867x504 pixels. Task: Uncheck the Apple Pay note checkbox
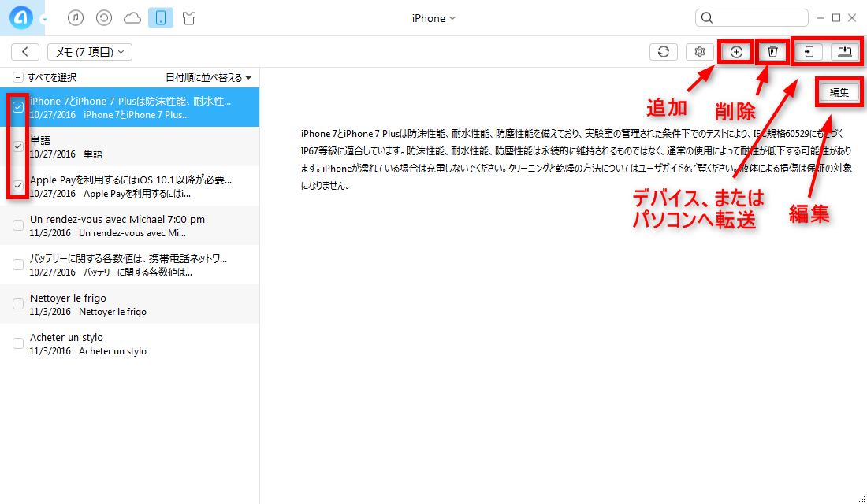(x=18, y=186)
